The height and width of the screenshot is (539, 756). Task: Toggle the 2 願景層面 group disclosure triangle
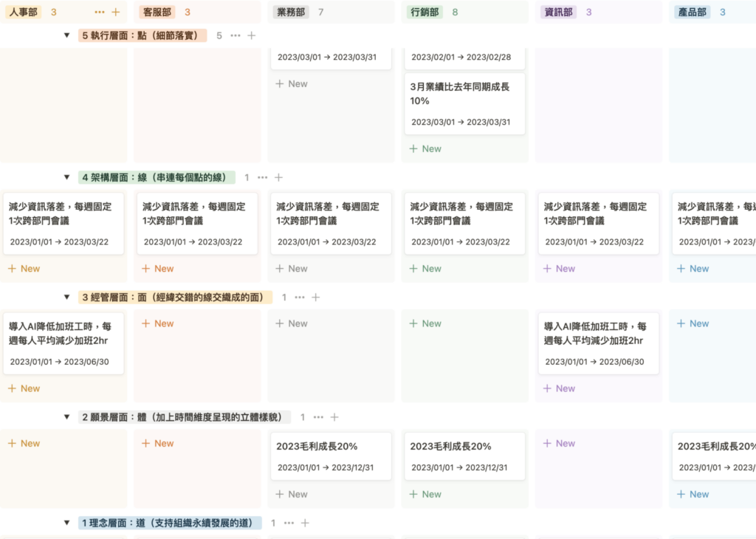tap(66, 417)
